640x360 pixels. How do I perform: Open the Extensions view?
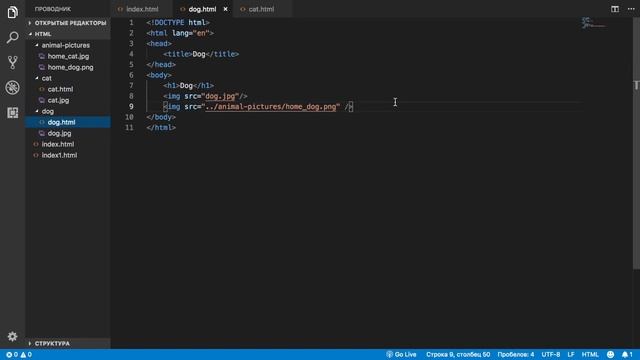click(x=12, y=113)
